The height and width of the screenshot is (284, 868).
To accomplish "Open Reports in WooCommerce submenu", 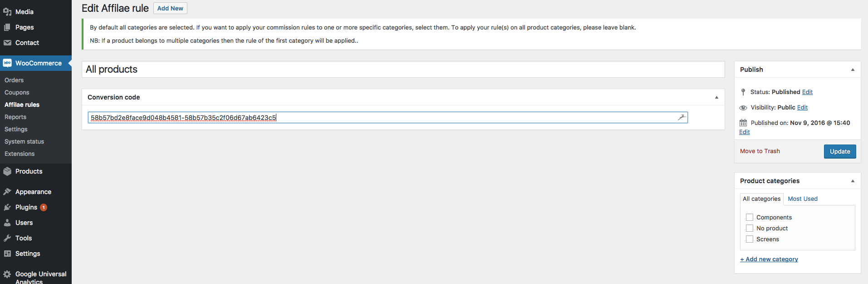I will [x=15, y=117].
